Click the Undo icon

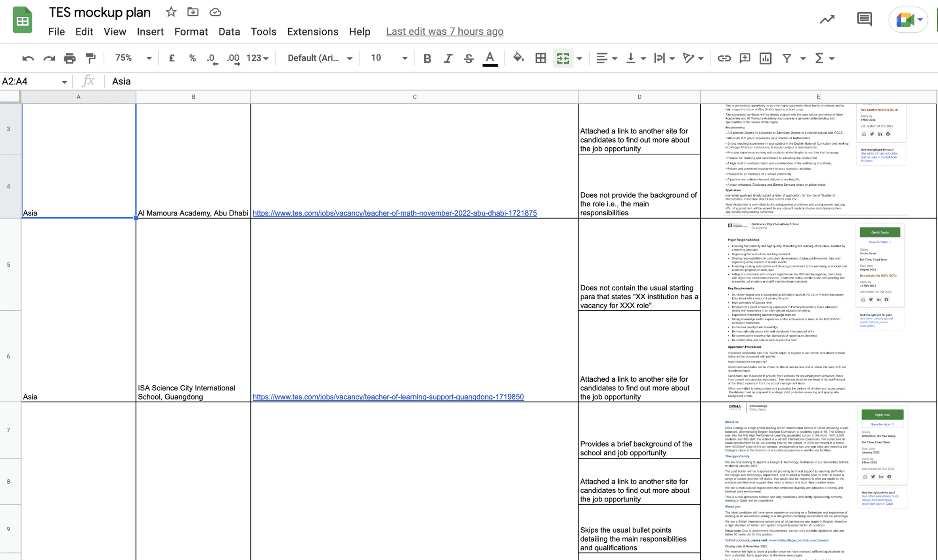(28, 58)
